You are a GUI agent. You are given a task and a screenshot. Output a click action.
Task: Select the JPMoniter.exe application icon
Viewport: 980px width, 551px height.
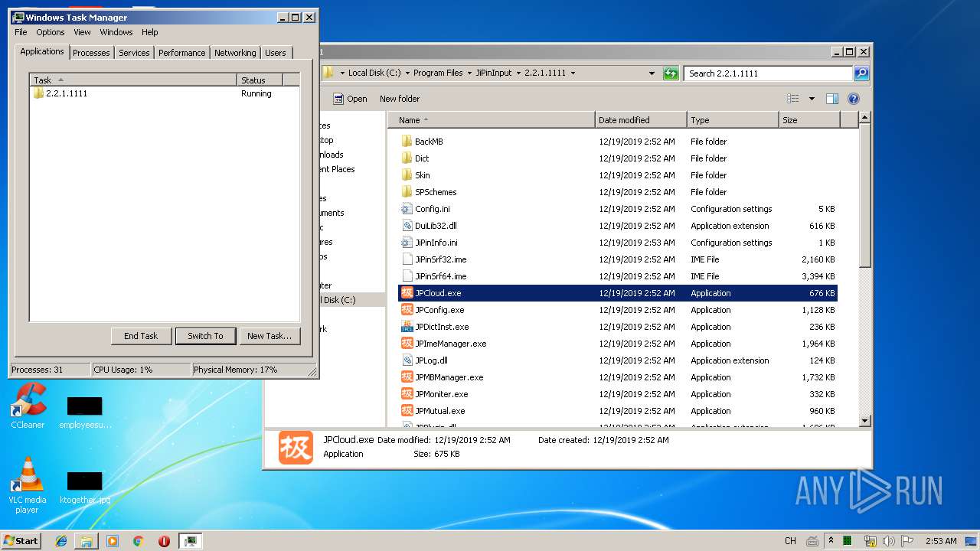click(407, 394)
